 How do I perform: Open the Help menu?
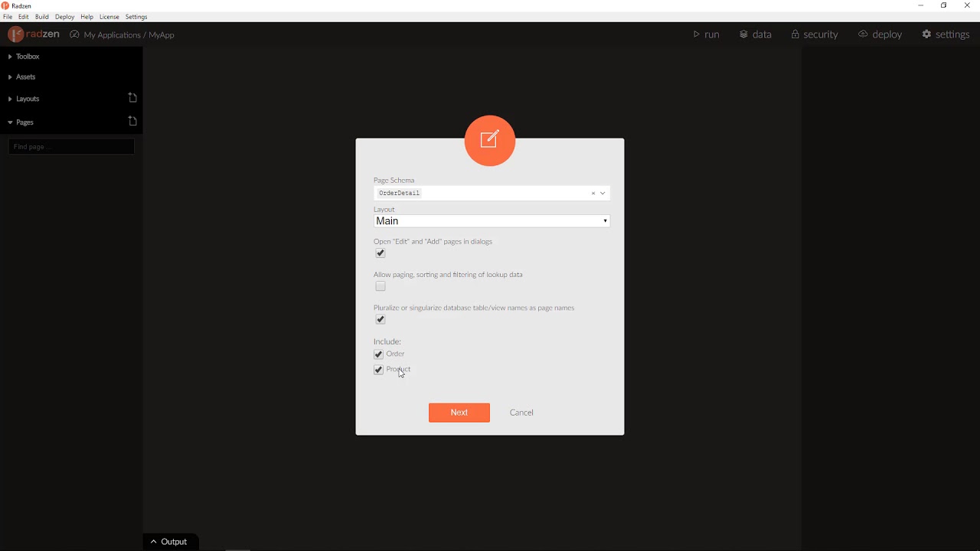87,17
